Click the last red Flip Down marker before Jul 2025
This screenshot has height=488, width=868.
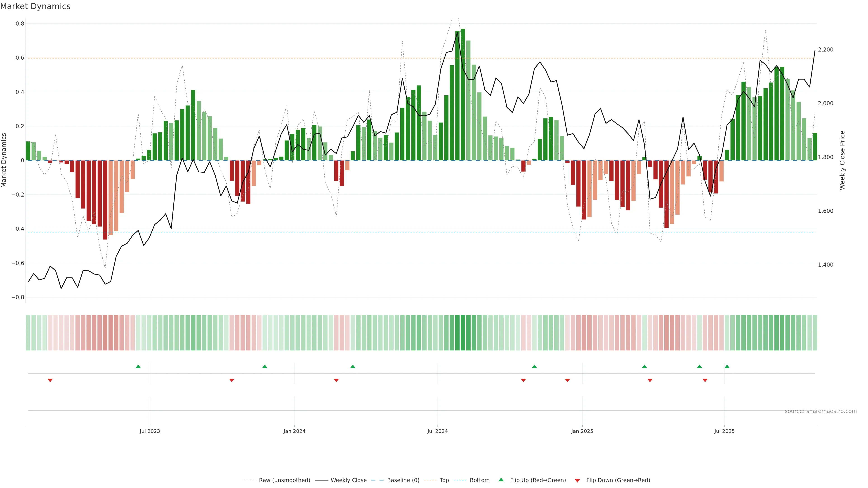coord(705,380)
